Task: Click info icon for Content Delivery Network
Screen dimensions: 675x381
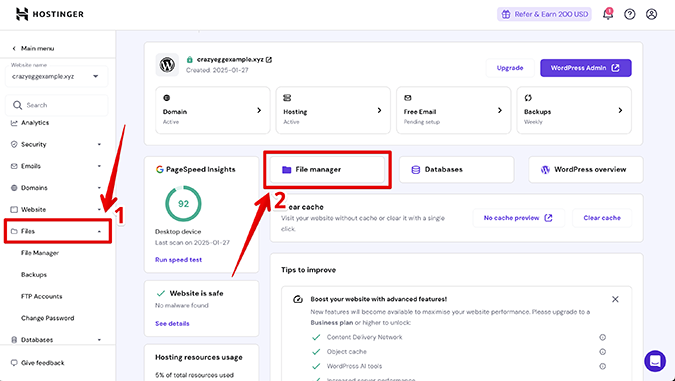Action: click(602, 338)
